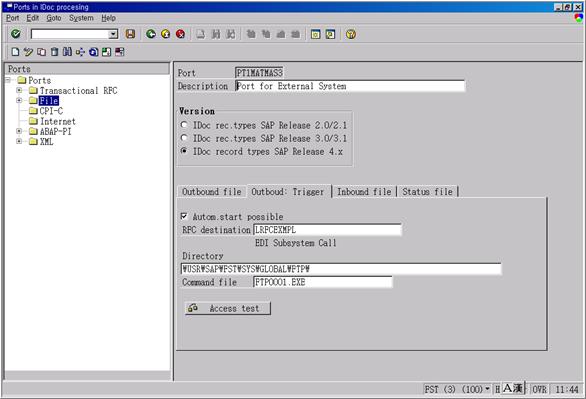
Task: Open the command field dropdown arrow
Action: (x=112, y=34)
